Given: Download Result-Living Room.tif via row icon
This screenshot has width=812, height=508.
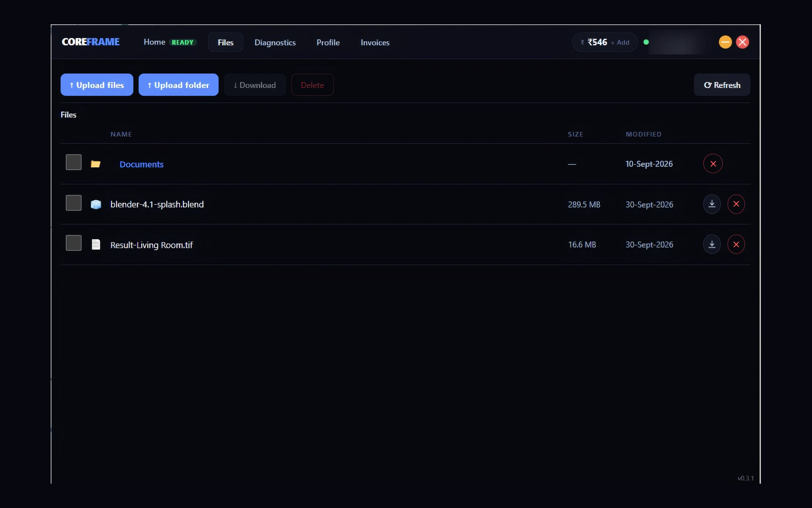Looking at the screenshot, I should (x=712, y=244).
